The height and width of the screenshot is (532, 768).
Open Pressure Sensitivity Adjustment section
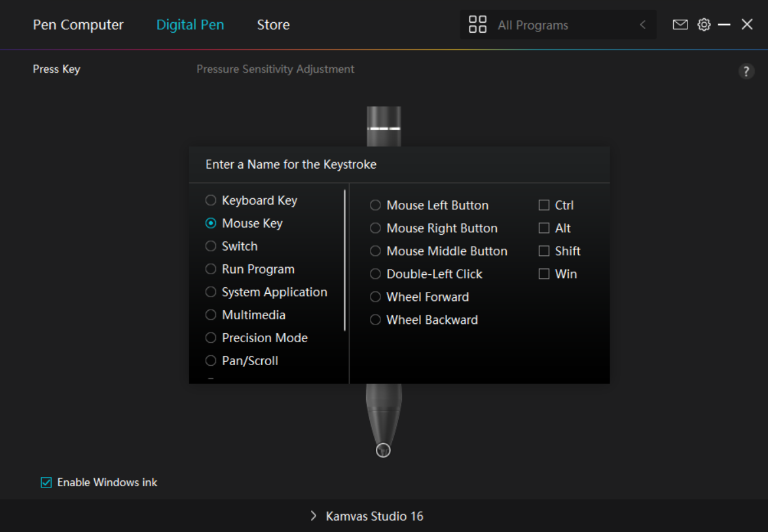click(x=275, y=69)
